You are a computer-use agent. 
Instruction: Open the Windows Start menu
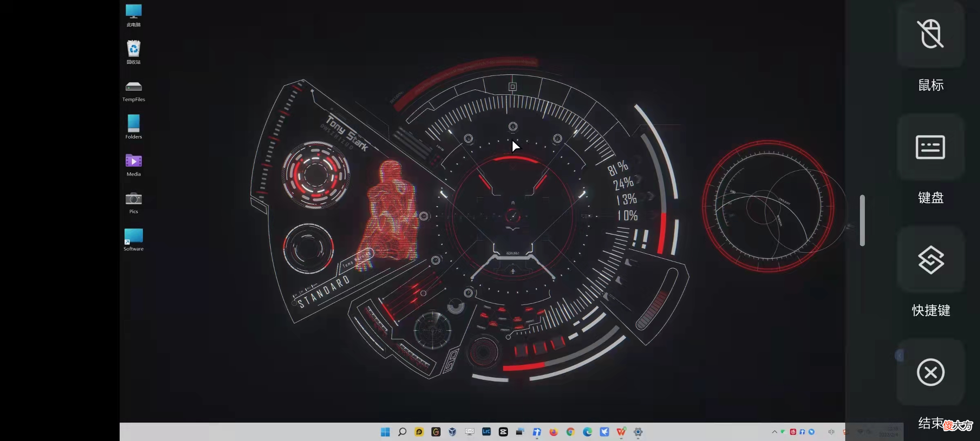point(385,432)
